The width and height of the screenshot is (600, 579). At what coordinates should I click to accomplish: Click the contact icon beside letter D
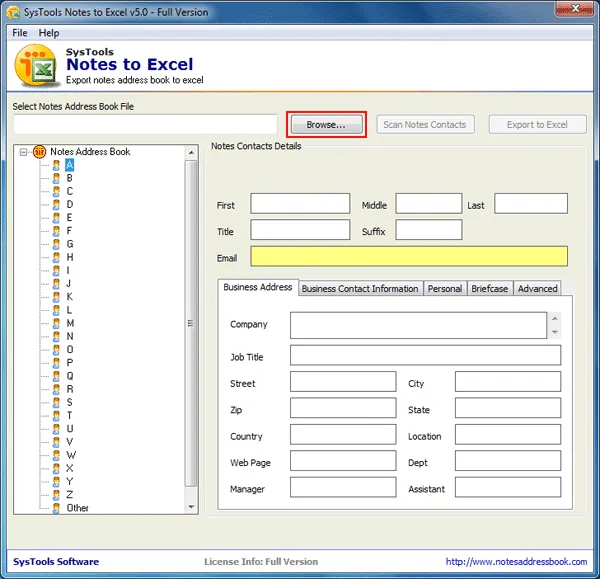coord(56,204)
